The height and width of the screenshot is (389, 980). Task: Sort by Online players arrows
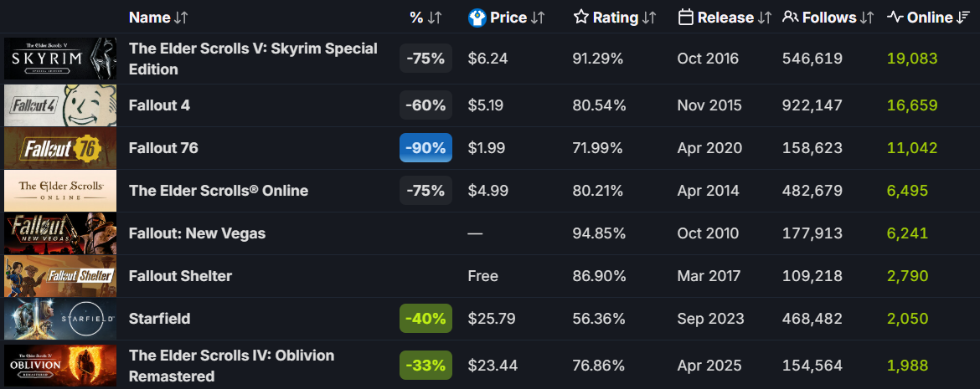coord(963,18)
